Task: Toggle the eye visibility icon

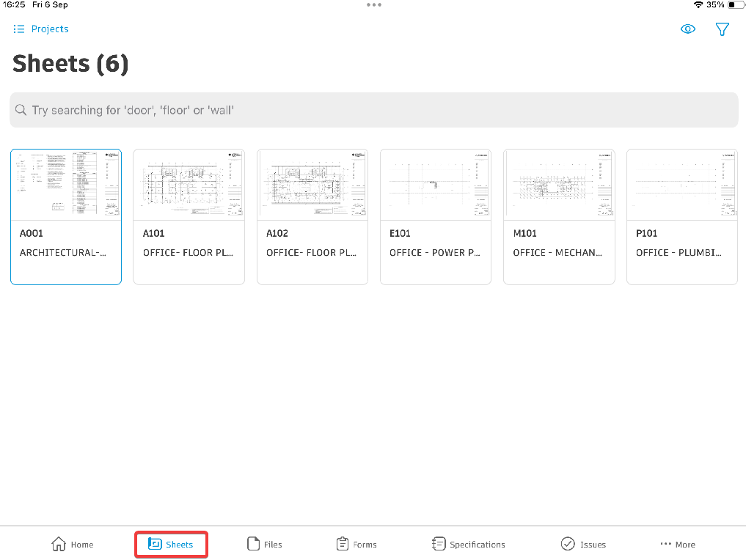Action: [687, 29]
